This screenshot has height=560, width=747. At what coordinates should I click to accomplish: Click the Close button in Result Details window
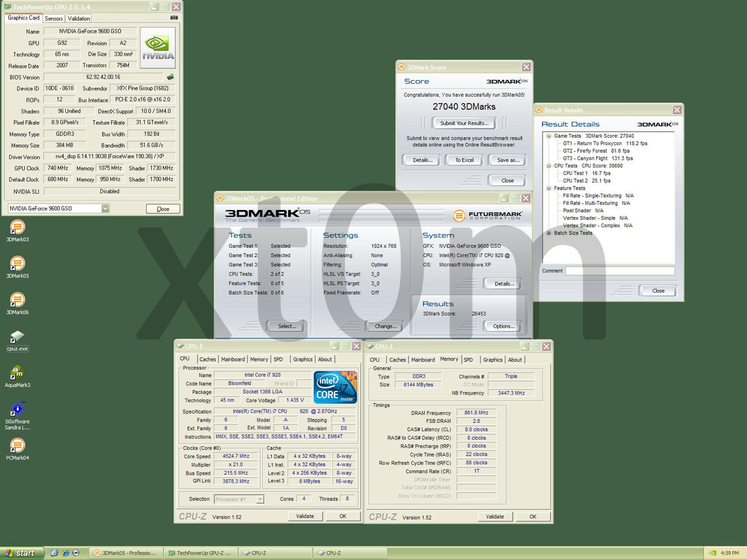pyautogui.click(x=658, y=290)
